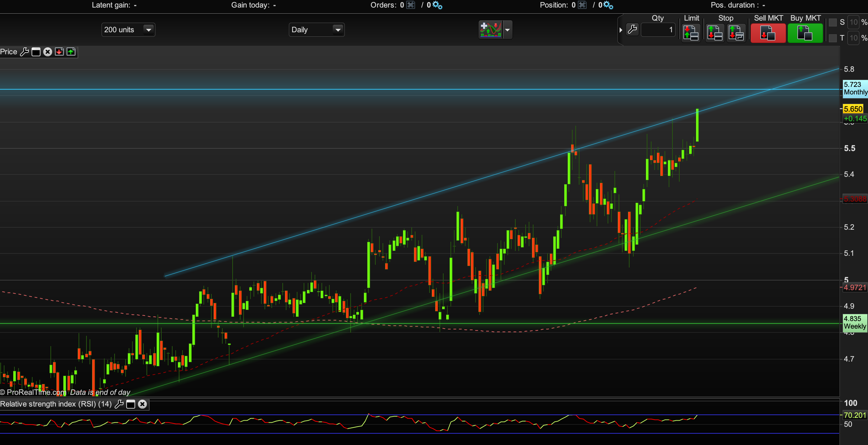The width and height of the screenshot is (868, 445).
Task: Enable the T percent checkbox
Action: 833,38
